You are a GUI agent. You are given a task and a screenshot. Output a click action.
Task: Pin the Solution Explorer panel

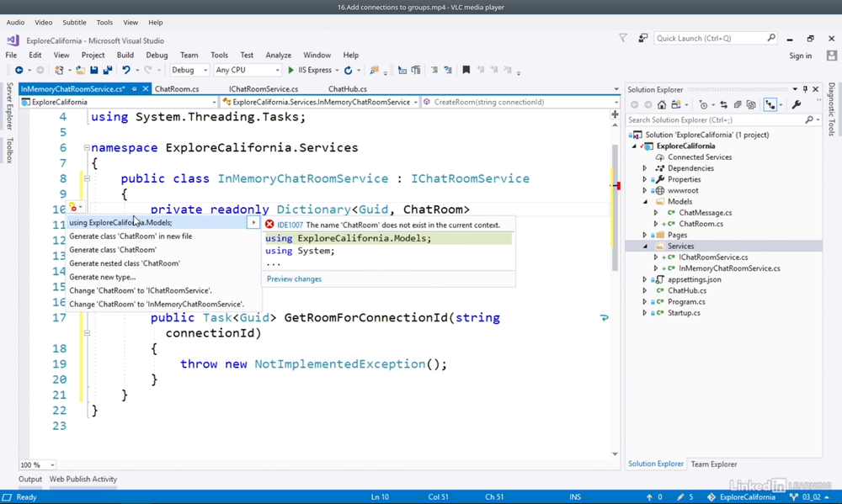click(805, 89)
